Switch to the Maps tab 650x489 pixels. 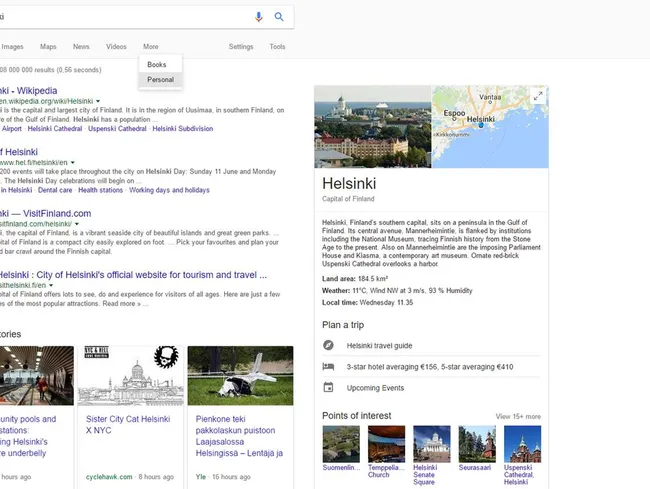(x=48, y=46)
